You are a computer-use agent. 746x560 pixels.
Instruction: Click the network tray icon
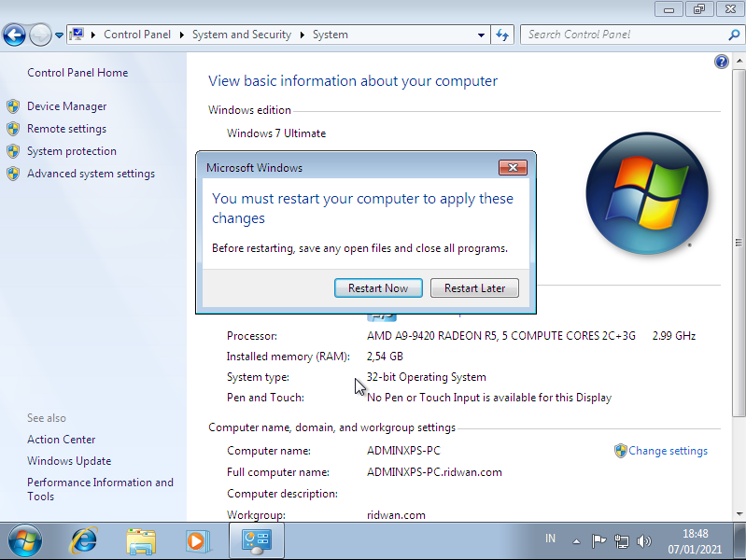(621, 541)
